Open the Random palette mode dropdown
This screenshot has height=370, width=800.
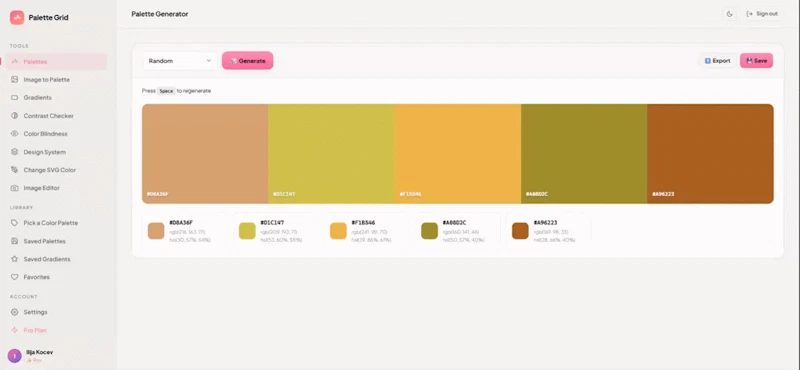coord(180,61)
